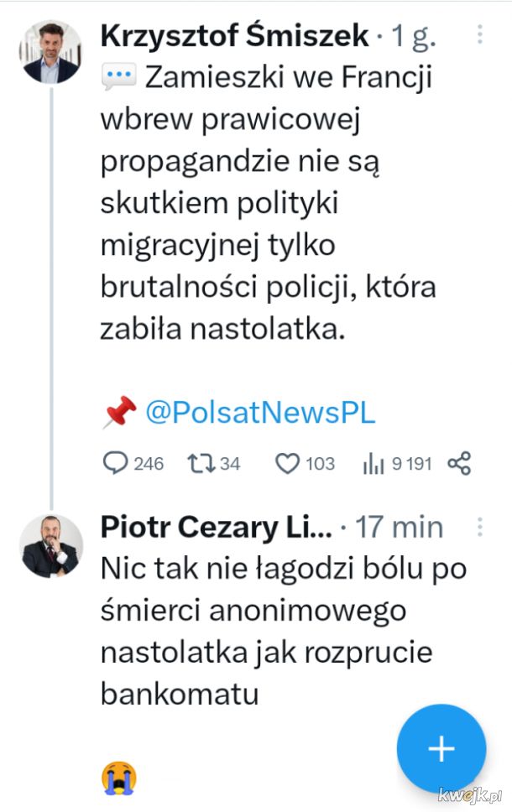Retweet the Krzysztof Śmiszek post
Viewport: 512px width, 812px height.
[203, 463]
